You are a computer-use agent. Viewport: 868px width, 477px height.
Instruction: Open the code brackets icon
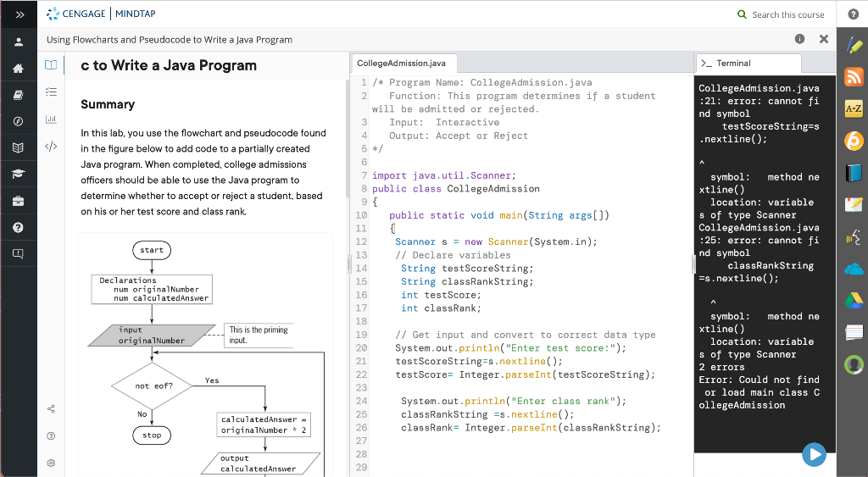point(51,146)
